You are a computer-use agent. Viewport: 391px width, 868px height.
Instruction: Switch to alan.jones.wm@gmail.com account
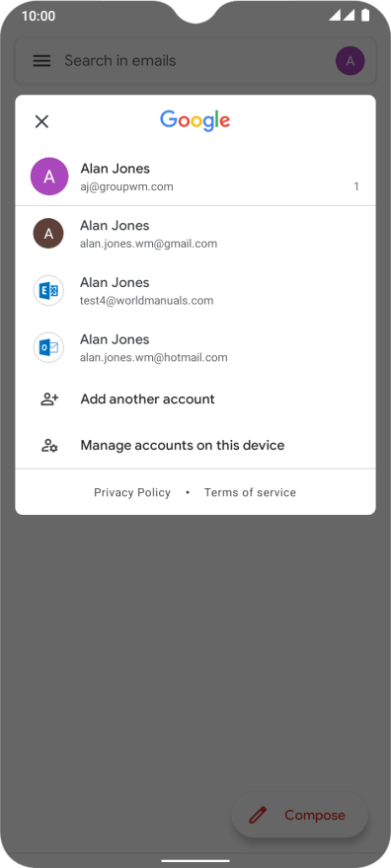[x=195, y=234]
